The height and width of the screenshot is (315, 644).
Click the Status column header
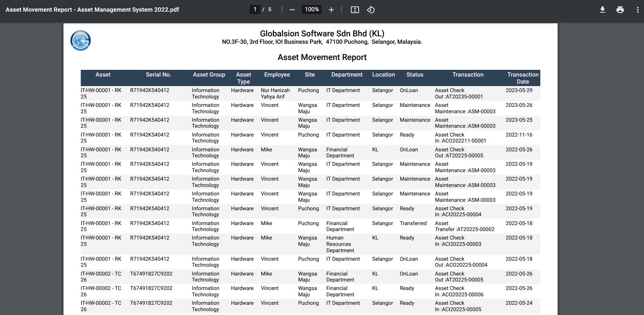point(415,75)
